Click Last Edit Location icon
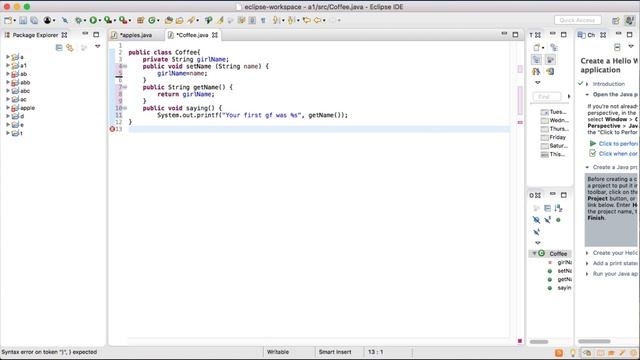Viewport: 640px width, 360px height. coord(307,20)
